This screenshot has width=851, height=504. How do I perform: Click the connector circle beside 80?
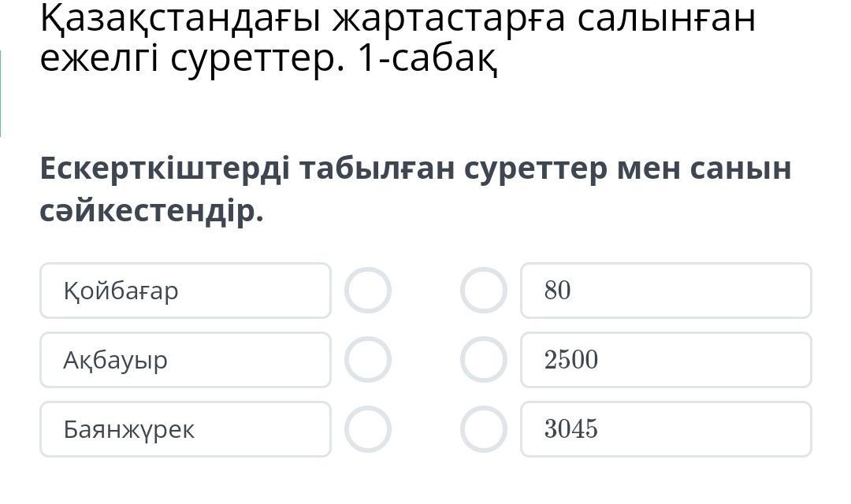[483, 291]
